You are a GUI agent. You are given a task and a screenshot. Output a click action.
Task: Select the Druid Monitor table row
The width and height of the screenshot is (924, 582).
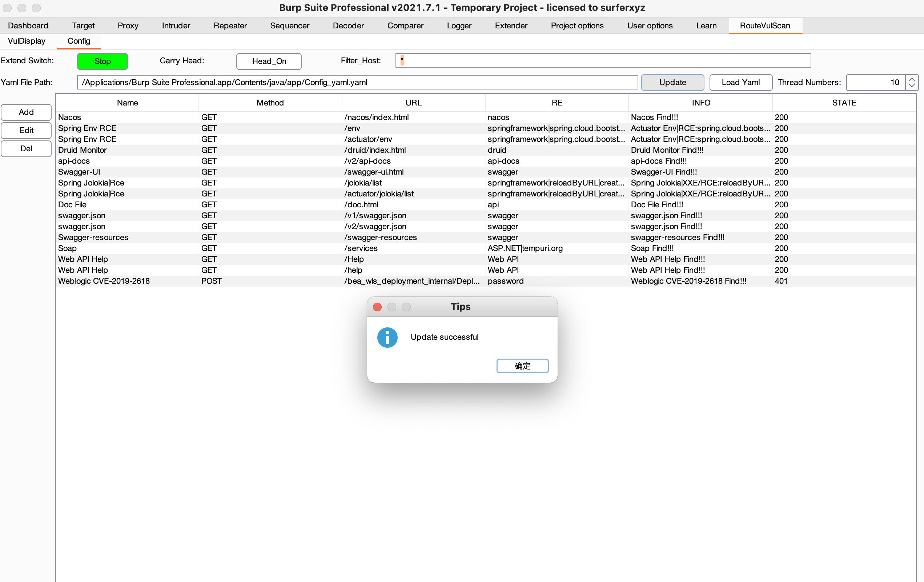click(82, 150)
